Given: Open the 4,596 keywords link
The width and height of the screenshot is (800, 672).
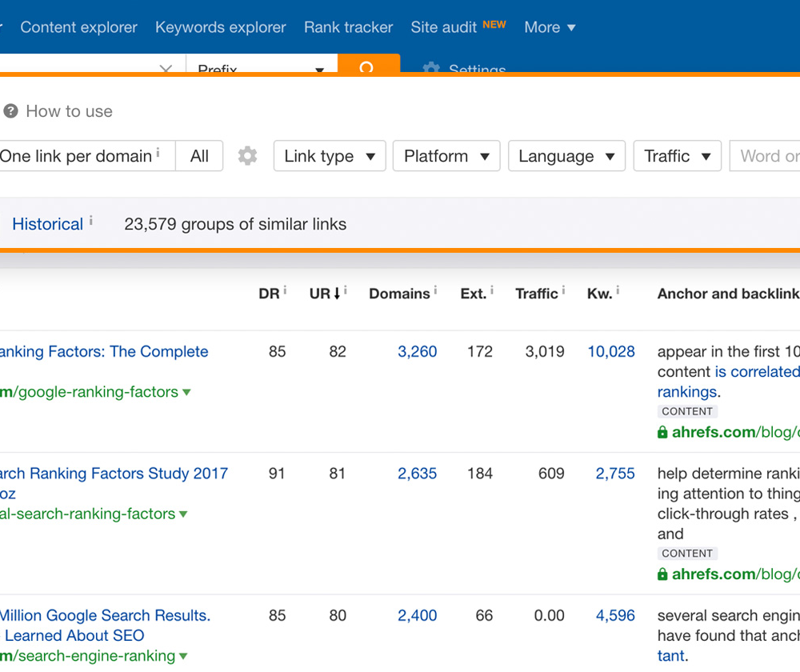Looking at the screenshot, I should pyautogui.click(x=615, y=615).
